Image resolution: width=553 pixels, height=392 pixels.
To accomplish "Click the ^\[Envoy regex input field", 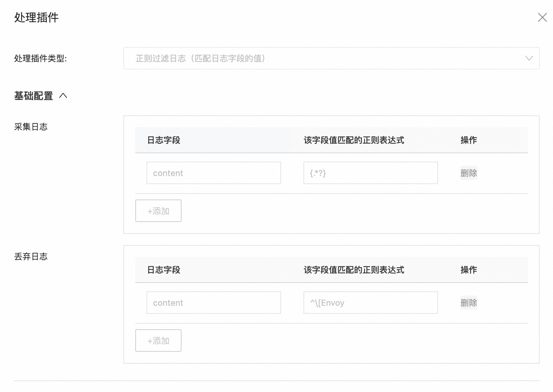I will pos(370,303).
